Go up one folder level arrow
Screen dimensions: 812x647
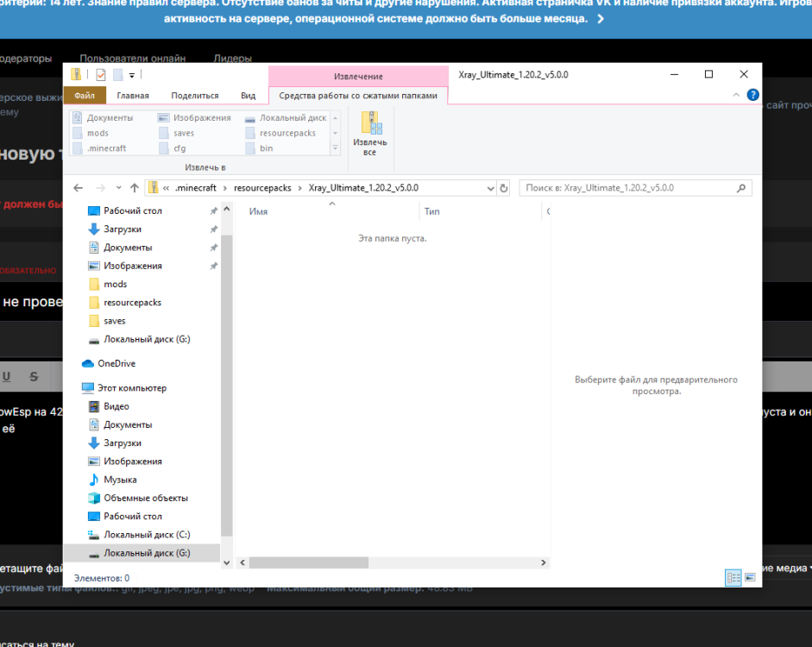[x=135, y=188]
